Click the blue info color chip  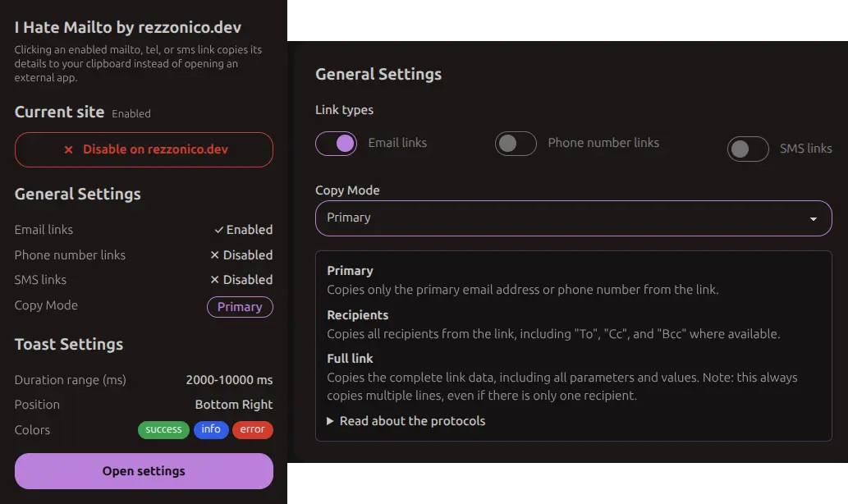tap(211, 429)
